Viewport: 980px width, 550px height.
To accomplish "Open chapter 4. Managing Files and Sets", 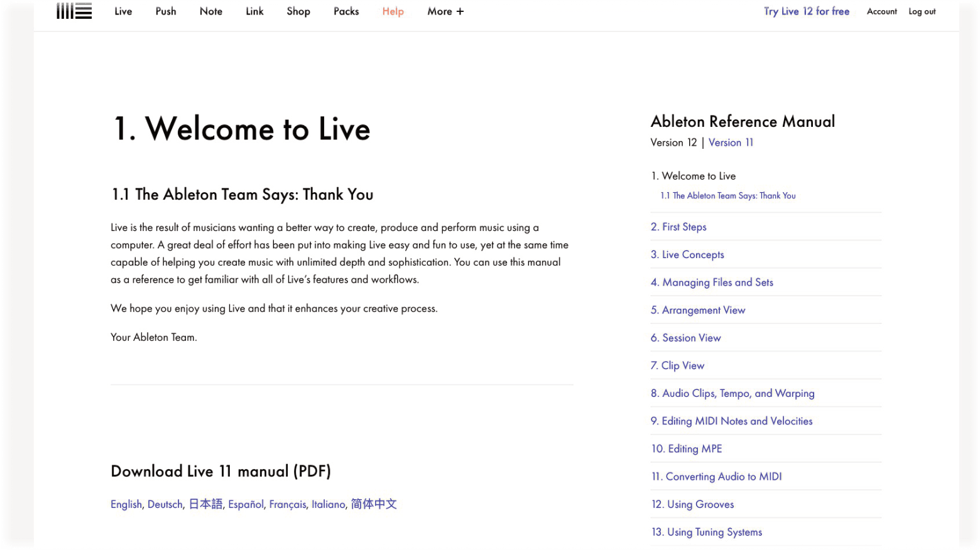I will click(x=712, y=283).
